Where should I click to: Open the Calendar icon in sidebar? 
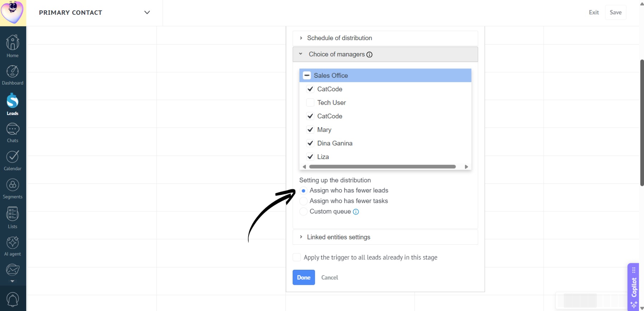coord(13,161)
